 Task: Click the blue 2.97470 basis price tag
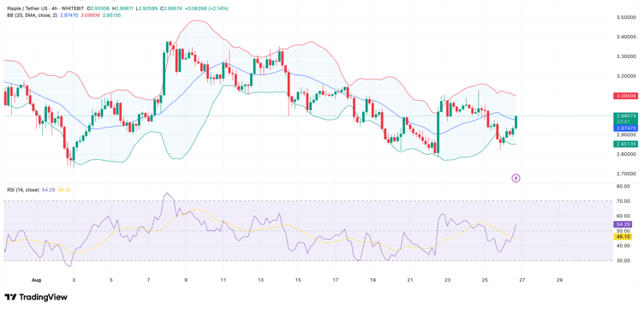click(625, 128)
